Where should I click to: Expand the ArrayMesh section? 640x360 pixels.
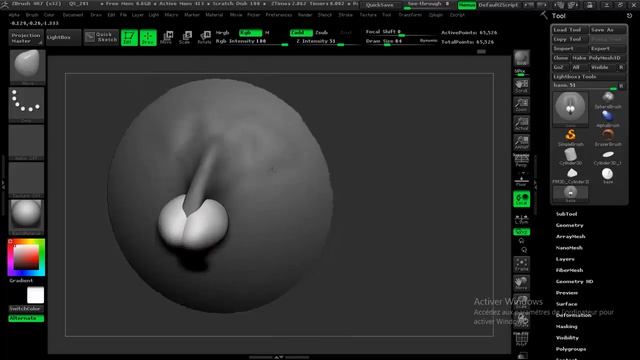[570, 237]
